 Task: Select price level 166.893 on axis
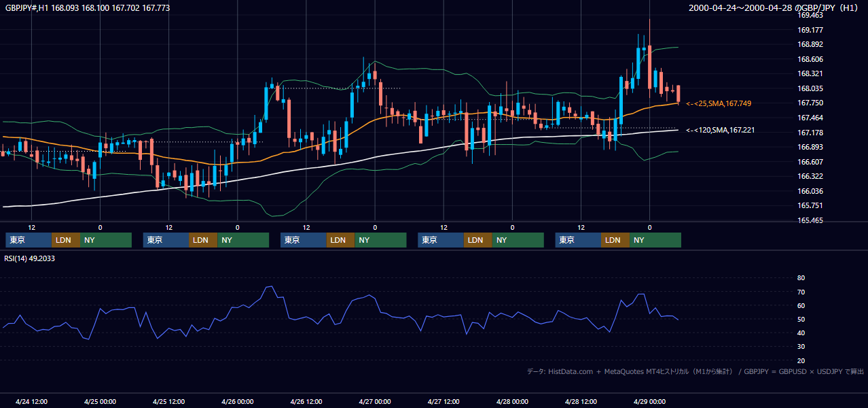(810, 148)
